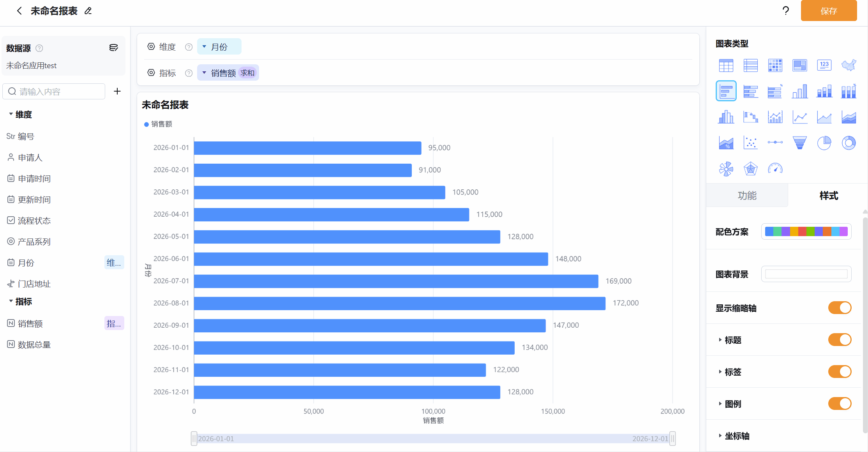Turn off the 显示缩略轴 switch
868x452 pixels.
[840, 308]
